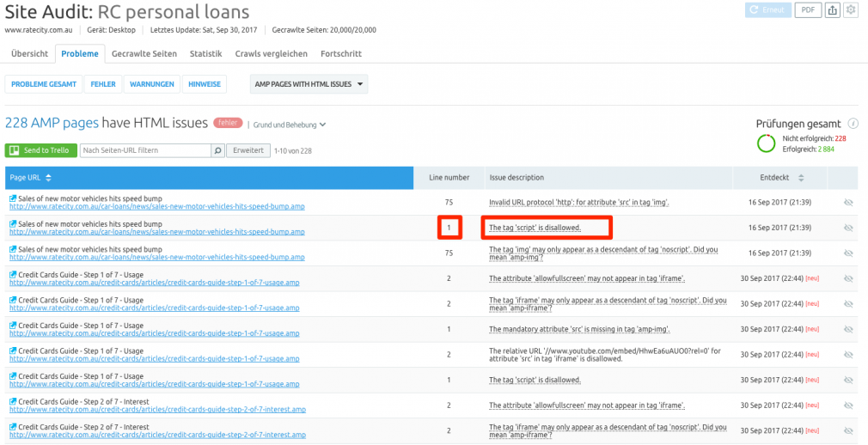Click the Erneut re-run button

(x=768, y=10)
